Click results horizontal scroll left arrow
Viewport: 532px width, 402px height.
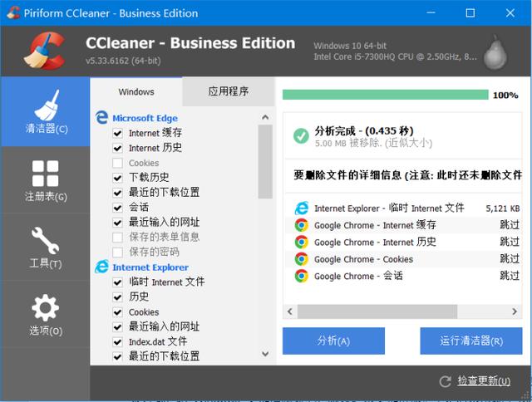[x=290, y=311]
